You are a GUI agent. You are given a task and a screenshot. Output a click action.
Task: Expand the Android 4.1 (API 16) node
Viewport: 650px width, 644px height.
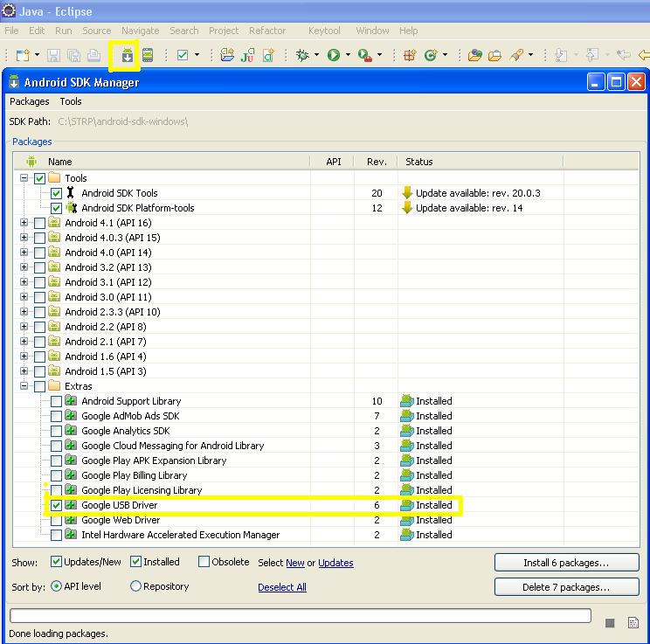point(24,223)
